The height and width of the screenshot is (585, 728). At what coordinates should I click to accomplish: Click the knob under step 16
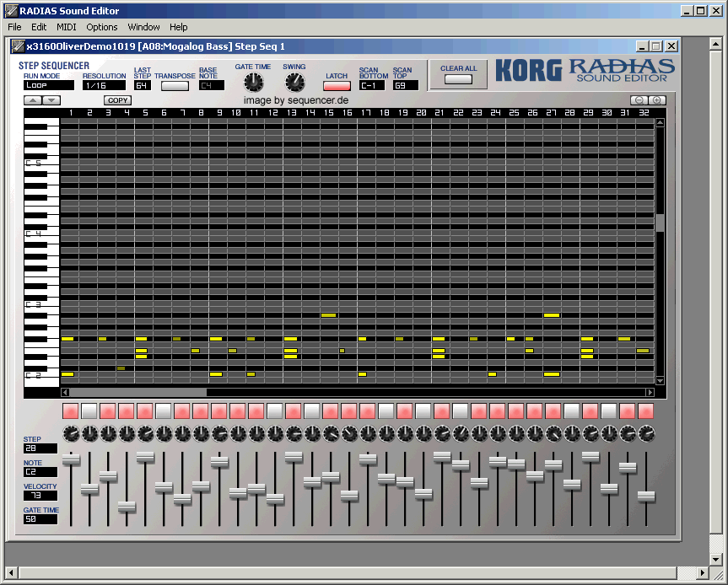349,434
